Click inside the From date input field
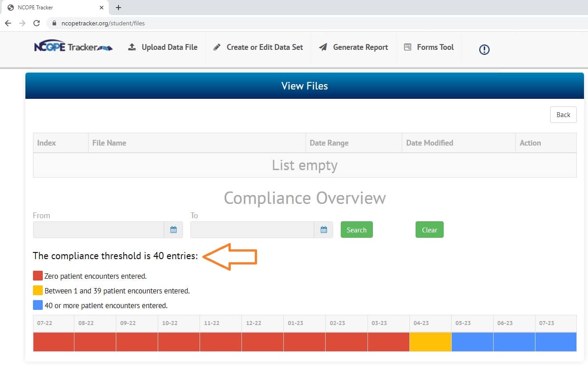 98,229
